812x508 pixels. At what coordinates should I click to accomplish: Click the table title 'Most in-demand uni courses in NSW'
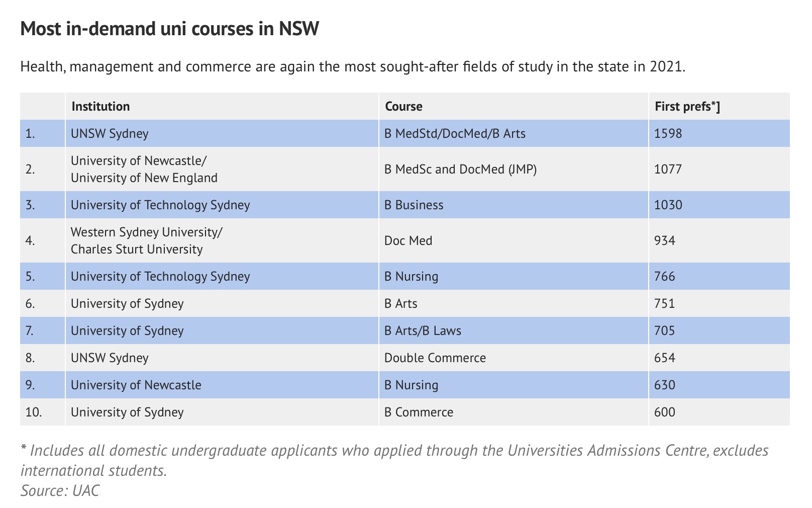170,29
